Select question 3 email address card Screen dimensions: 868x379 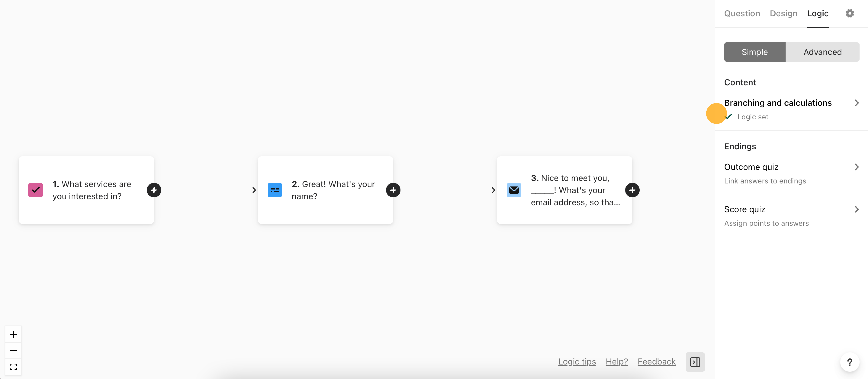[x=565, y=190]
